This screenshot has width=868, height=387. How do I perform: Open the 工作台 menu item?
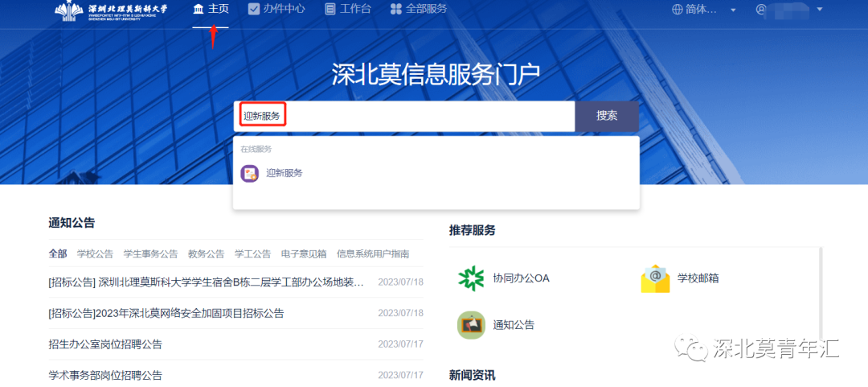[x=349, y=10]
